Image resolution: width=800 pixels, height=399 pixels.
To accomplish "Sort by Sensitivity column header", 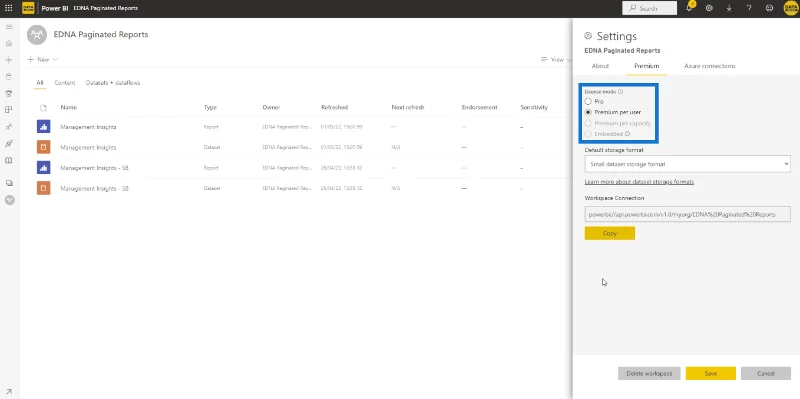I will pyautogui.click(x=534, y=108).
